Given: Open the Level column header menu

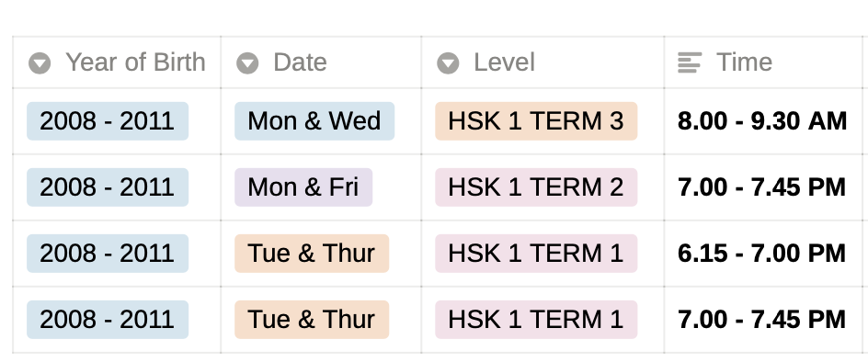Looking at the screenshot, I should tap(542, 62).
